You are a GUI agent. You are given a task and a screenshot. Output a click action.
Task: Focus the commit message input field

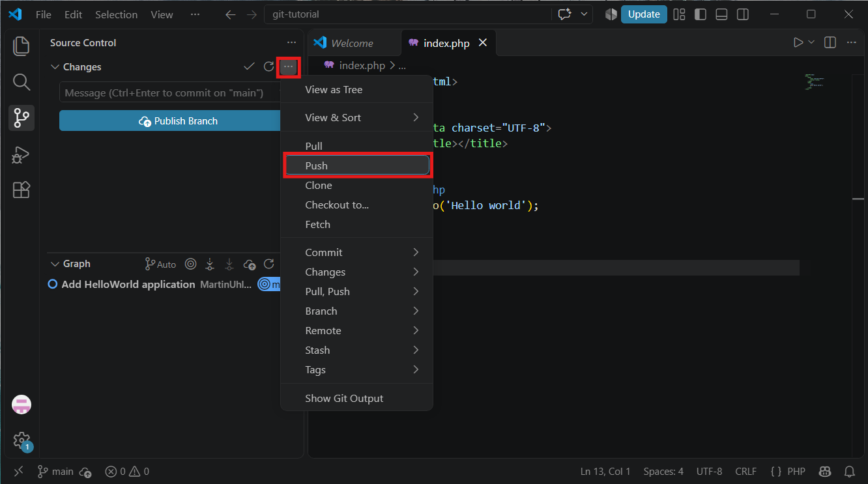coord(171,93)
